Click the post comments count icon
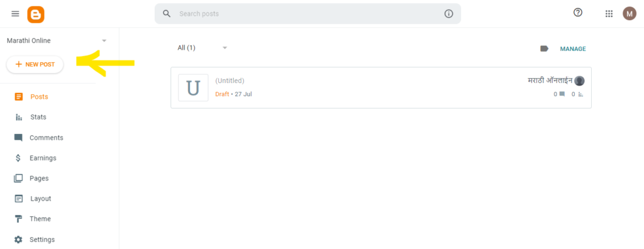The width and height of the screenshot is (644, 249). click(x=562, y=94)
